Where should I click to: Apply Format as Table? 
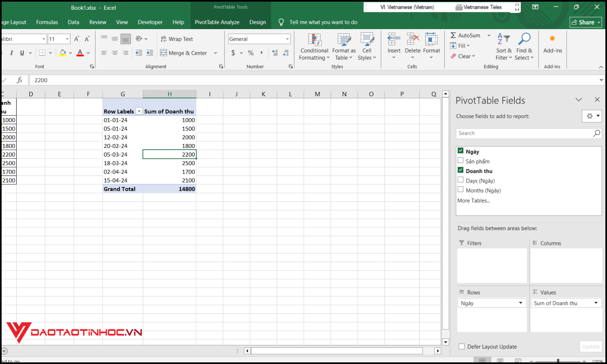344,46
